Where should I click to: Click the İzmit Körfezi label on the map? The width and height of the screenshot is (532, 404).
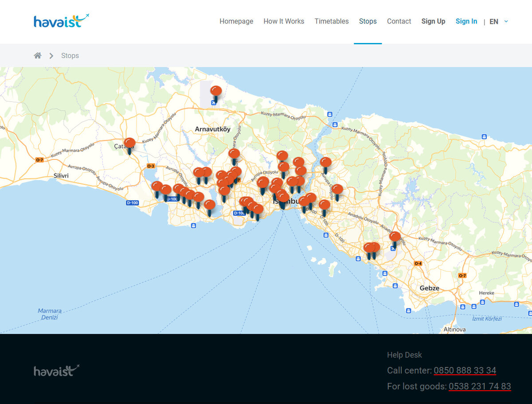click(x=486, y=319)
